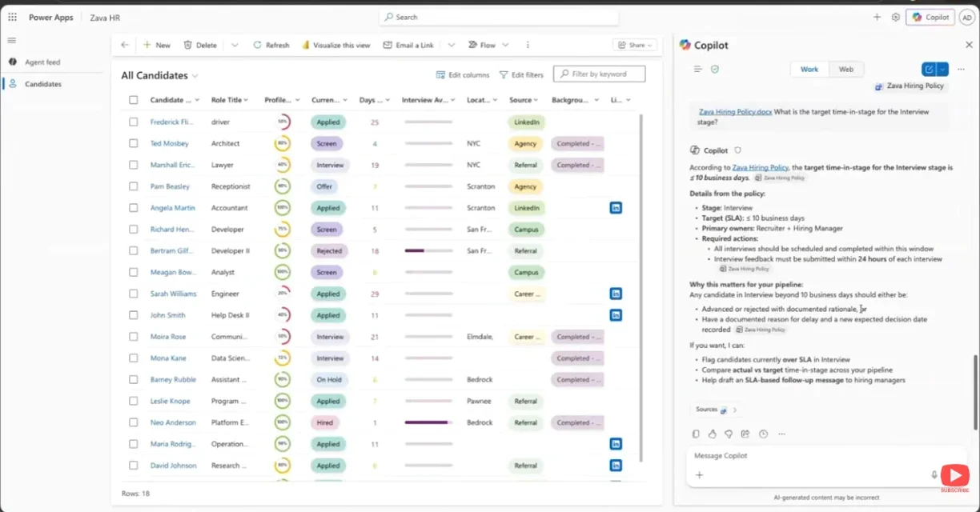This screenshot has height=512, width=980.
Task: Expand the All Candidates view selector
Action: tap(195, 76)
